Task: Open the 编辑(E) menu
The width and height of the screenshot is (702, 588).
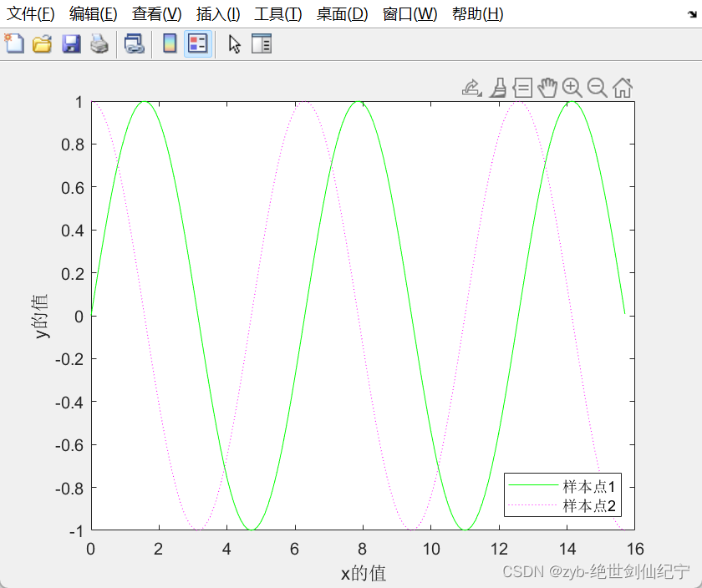Action: pos(93,14)
